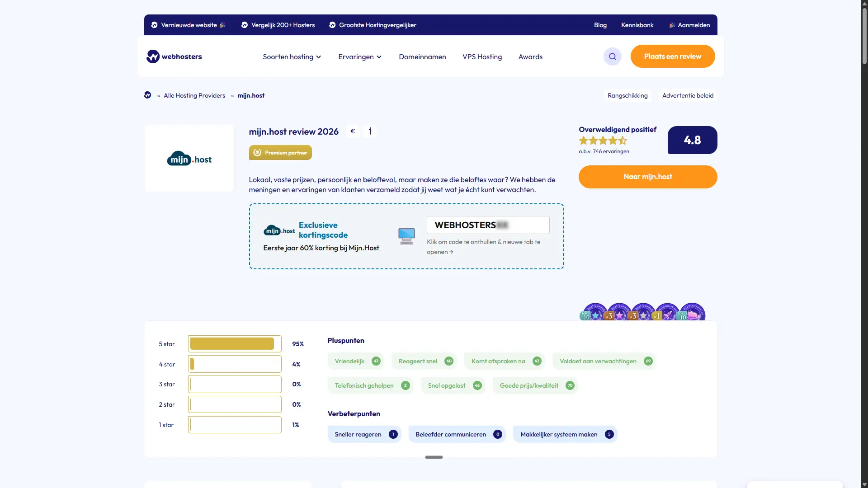The width and height of the screenshot is (868, 488).
Task: Expand the Soorten hosting dropdown
Action: [x=291, y=56]
